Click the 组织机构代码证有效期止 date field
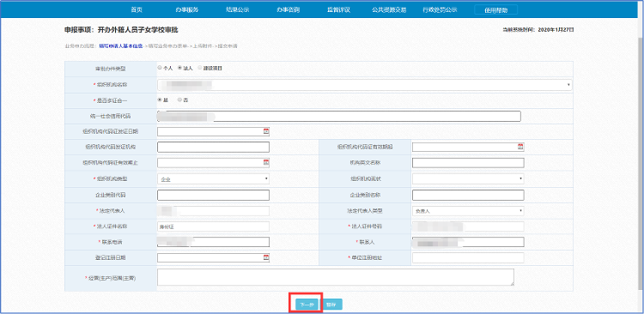Viewport: 644px width, 314px height. tap(213, 162)
